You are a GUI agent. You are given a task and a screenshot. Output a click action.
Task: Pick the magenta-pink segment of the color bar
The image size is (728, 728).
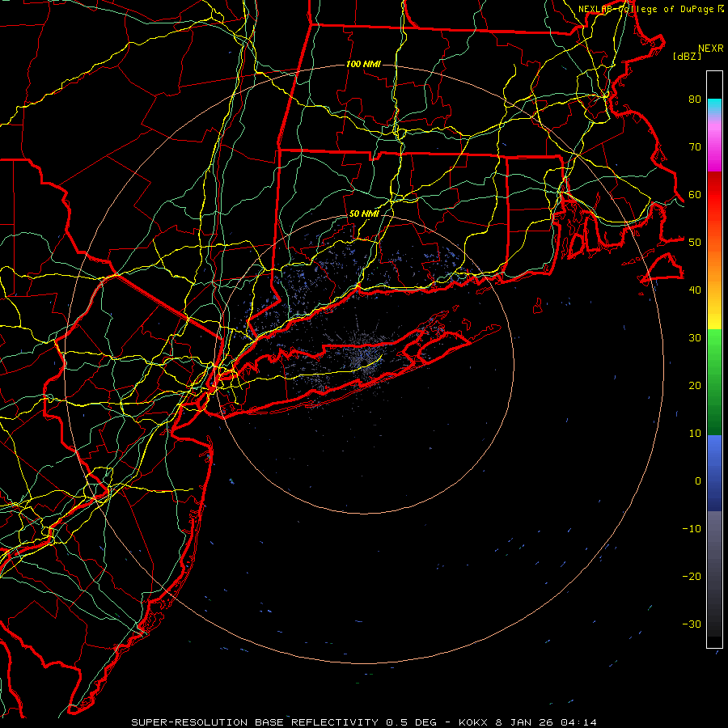pos(714,144)
